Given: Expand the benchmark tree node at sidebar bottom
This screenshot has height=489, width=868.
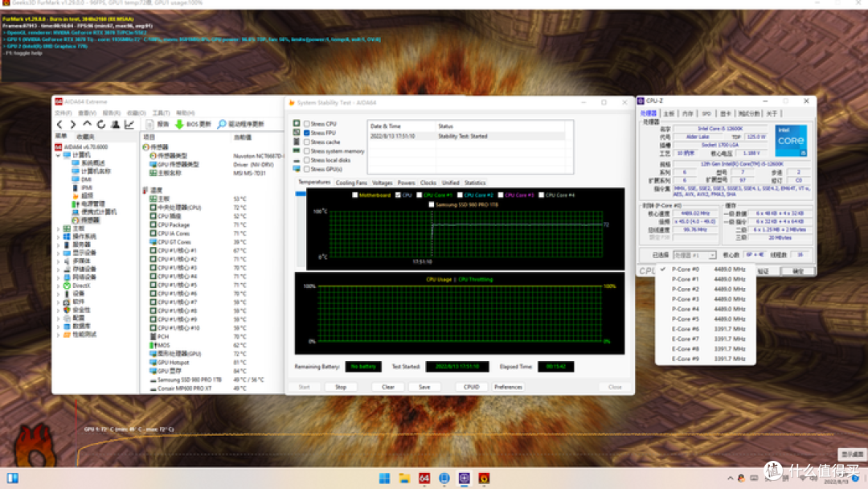Looking at the screenshot, I should tap(58, 335).
